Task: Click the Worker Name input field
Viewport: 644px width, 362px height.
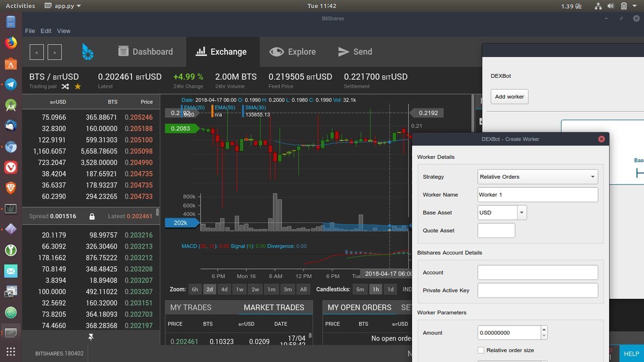Action: (x=538, y=195)
